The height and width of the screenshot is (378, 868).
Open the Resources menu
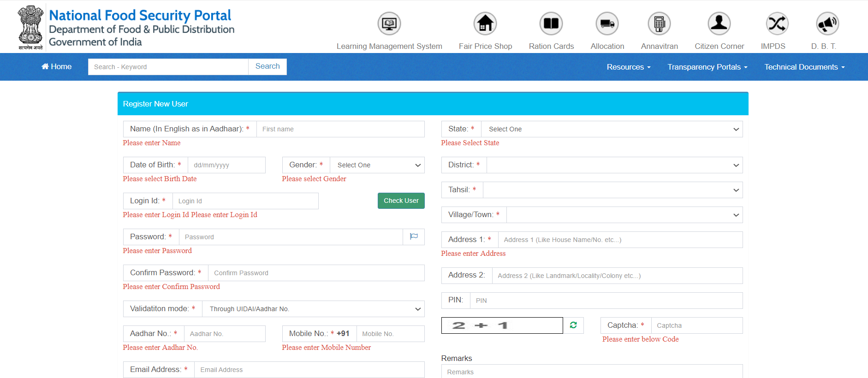628,67
